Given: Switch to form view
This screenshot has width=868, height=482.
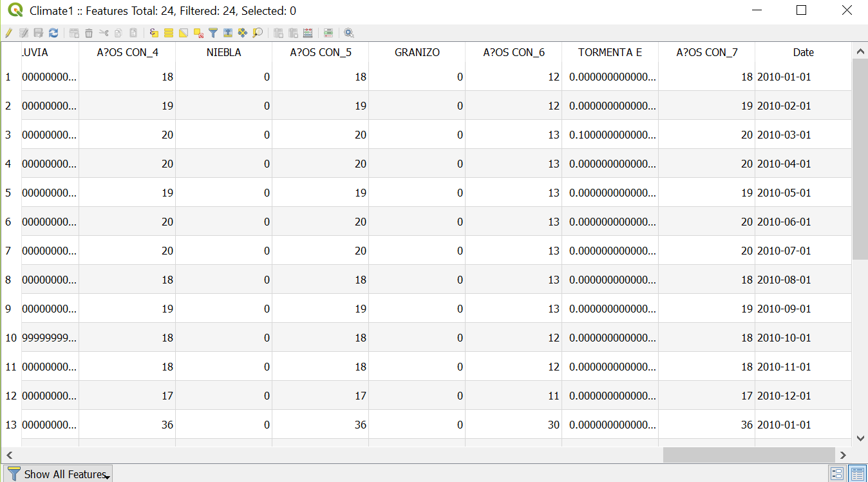Looking at the screenshot, I should tap(837, 474).
